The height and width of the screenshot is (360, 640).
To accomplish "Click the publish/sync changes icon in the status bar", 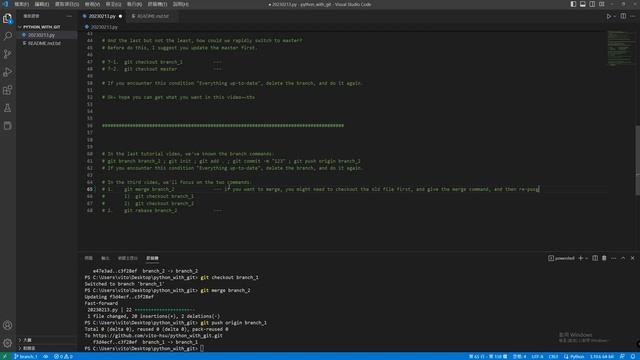I will 46,356.
